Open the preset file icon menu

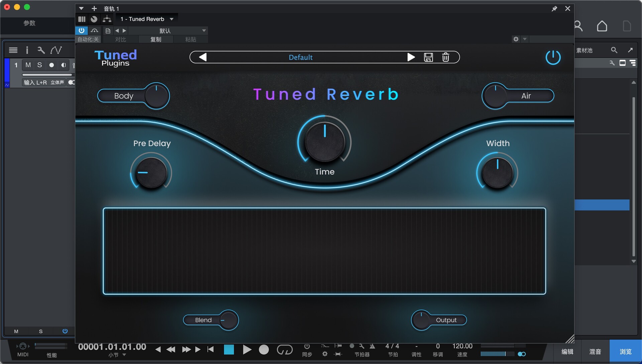[x=108, y=31]
